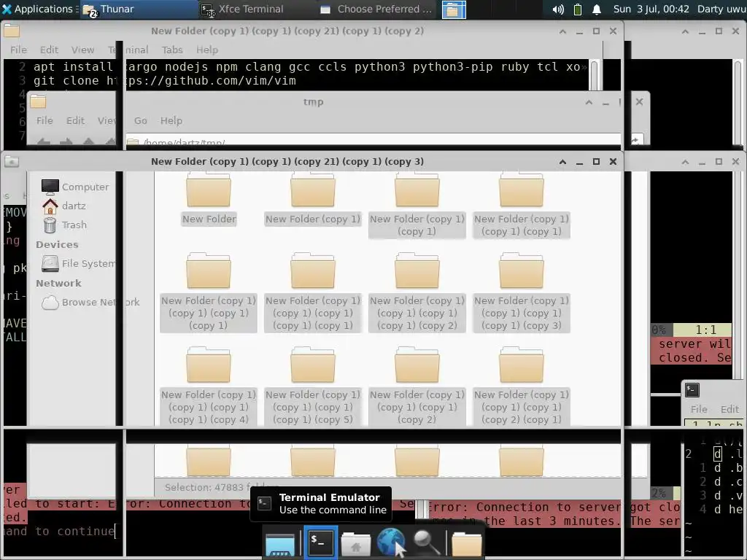The width and height of the screenshot is (747, 560).
Task: Open the Help menu of the tmp window
Action: click(171, 120)
